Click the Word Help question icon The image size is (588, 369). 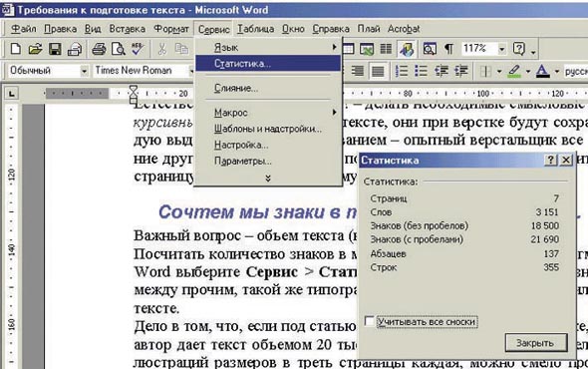point(518,49)
